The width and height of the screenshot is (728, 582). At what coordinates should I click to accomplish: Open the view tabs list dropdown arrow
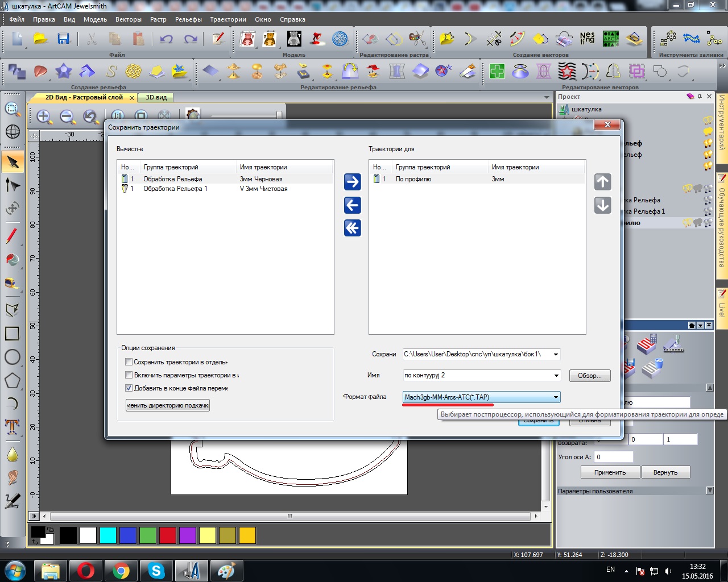point(547,98)
